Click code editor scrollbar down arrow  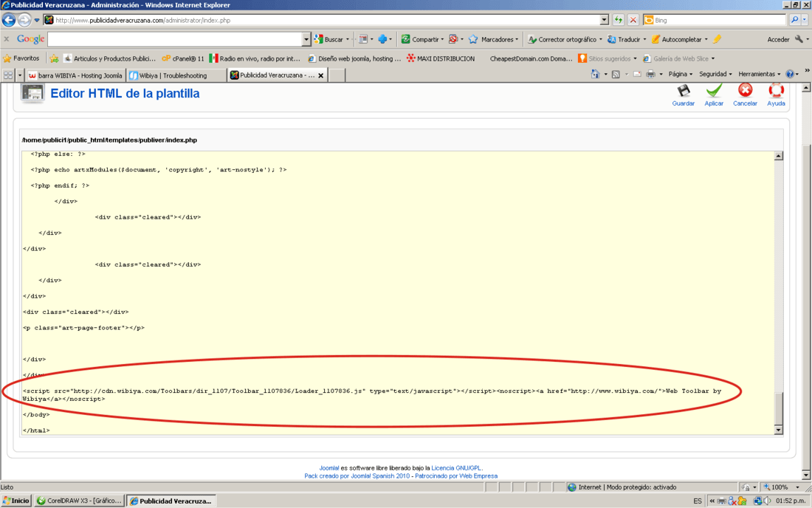point(778,430)
